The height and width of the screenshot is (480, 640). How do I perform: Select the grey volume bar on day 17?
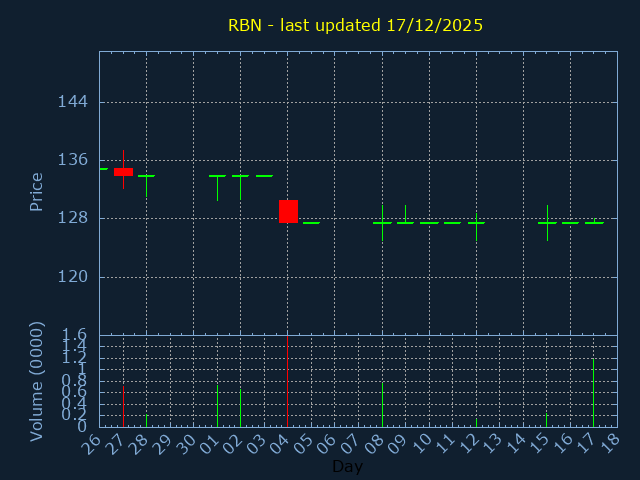click(x=593, y=392)
